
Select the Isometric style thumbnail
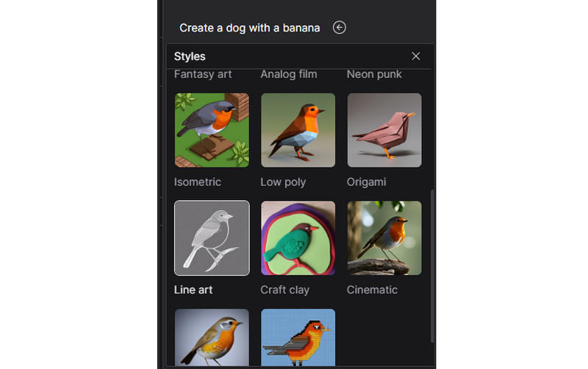(212, 130)
